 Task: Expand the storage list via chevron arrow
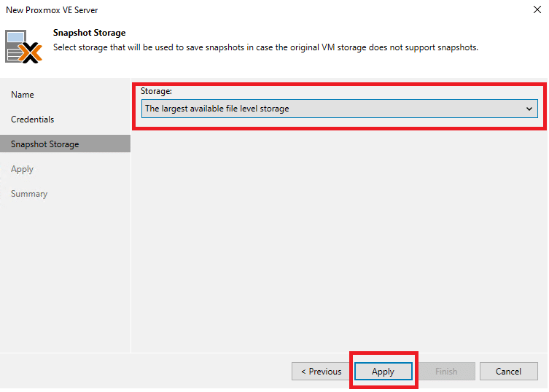529,109
